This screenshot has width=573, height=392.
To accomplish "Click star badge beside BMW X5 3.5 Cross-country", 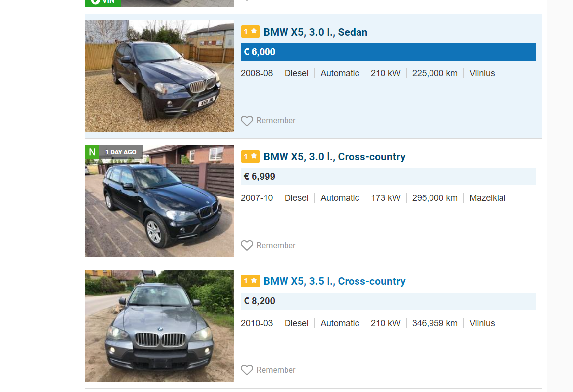I will 250,281.
